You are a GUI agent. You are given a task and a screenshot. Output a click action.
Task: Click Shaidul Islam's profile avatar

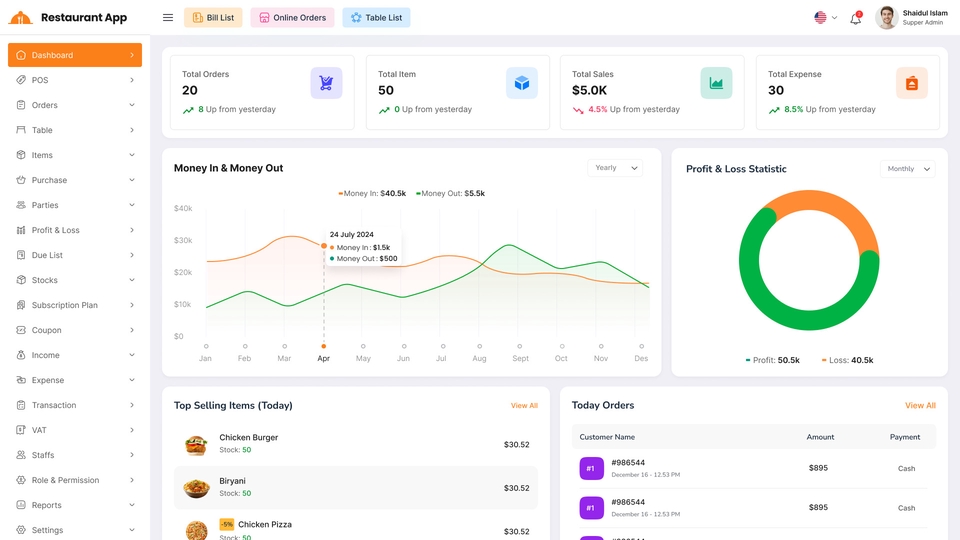pyautogui.click(x=886, y=18)
